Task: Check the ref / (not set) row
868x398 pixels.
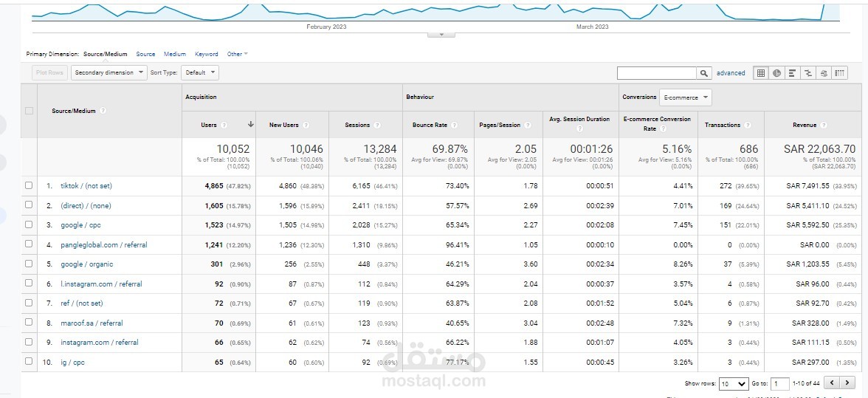Action: [29, 303]
